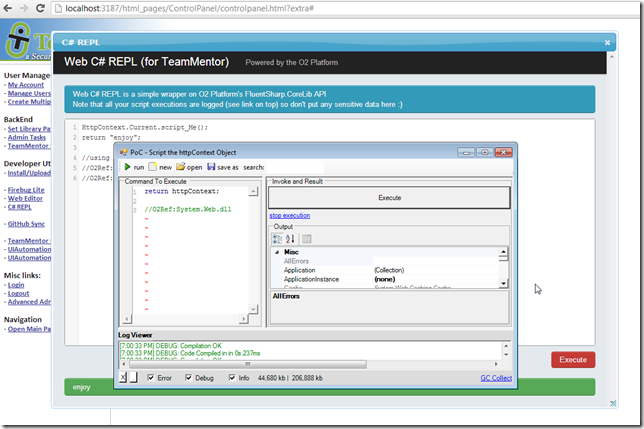Viewport: 644px width, 429px height.
Task: Click the return httpContext code line
Action: [x=182, y=191]
